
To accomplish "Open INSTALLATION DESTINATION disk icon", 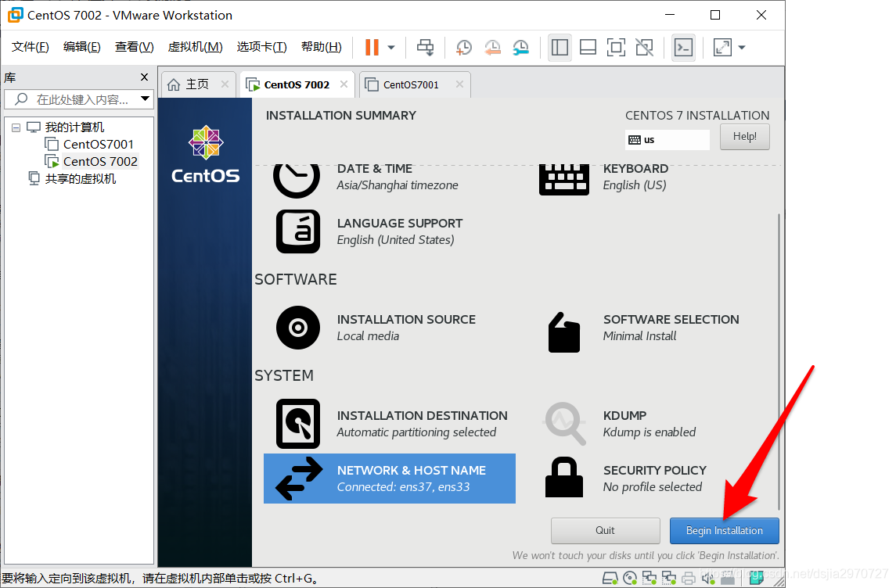I will click(297, 424).
